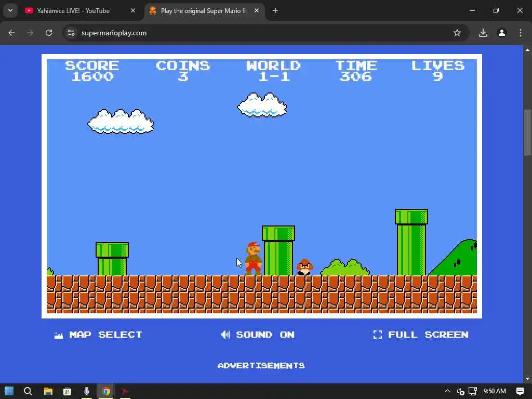Open the browser downloads icon

coord(483,33)
